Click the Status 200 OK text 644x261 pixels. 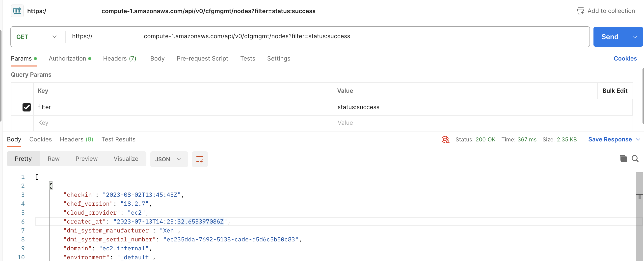tap(475, 139)
